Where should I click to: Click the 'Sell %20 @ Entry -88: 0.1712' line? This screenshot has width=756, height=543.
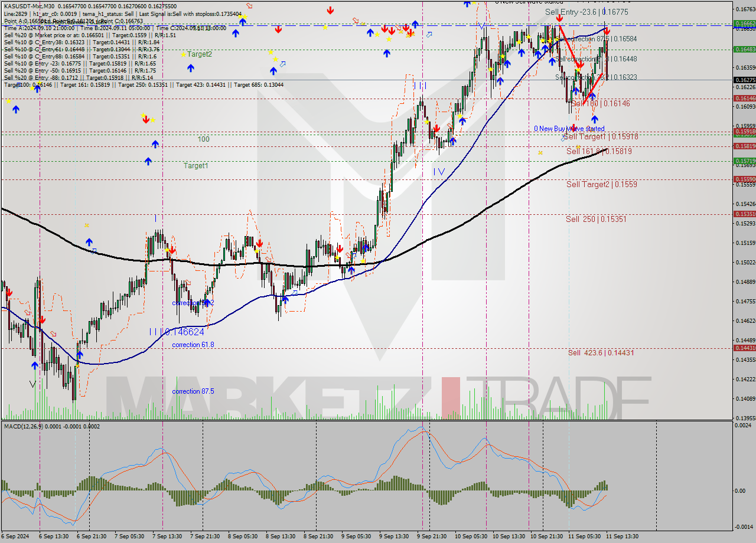coord(79,78)
